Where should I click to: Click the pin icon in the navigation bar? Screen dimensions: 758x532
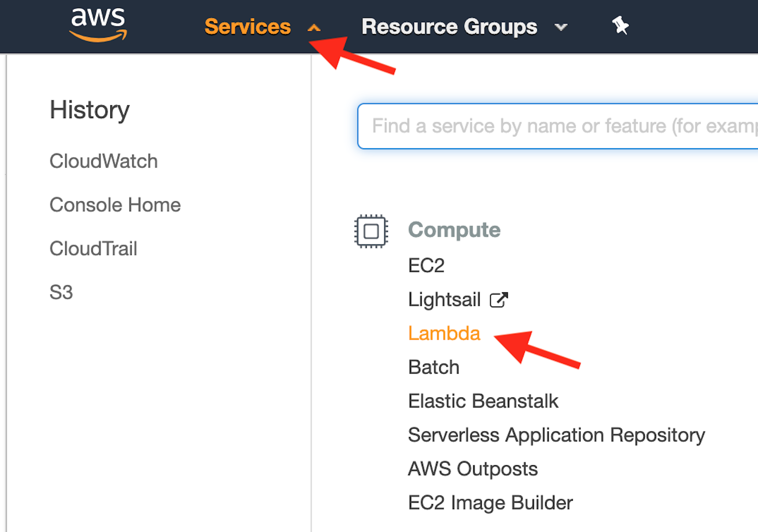(x=621, y=26)
